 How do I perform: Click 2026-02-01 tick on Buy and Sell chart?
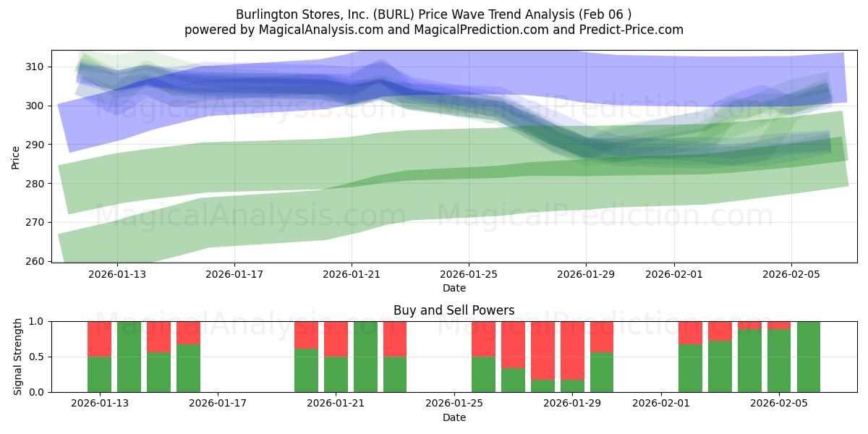[661, 404]
